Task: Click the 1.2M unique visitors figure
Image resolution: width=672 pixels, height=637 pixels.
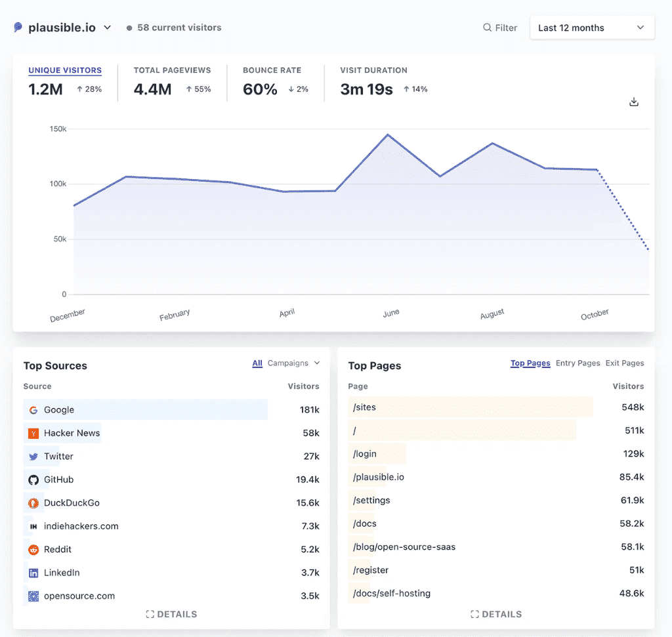Action: click(45, 89)
